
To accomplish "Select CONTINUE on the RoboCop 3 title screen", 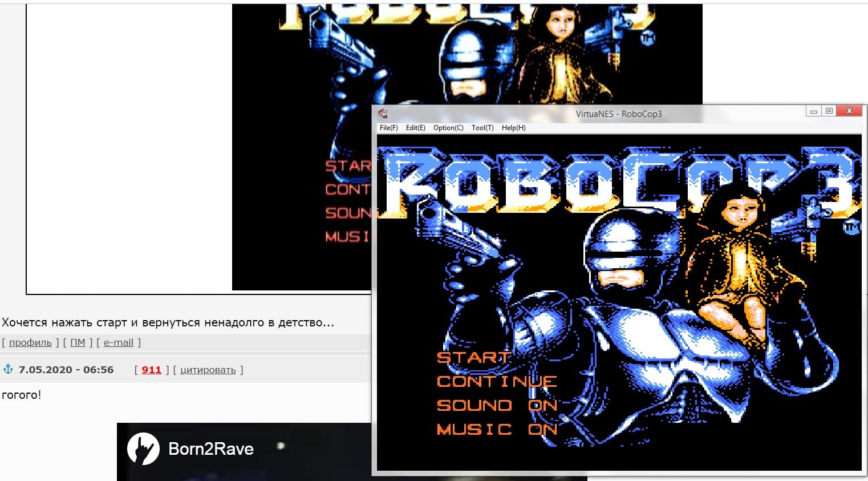I will pyautogui.click(x=497, y=381).
